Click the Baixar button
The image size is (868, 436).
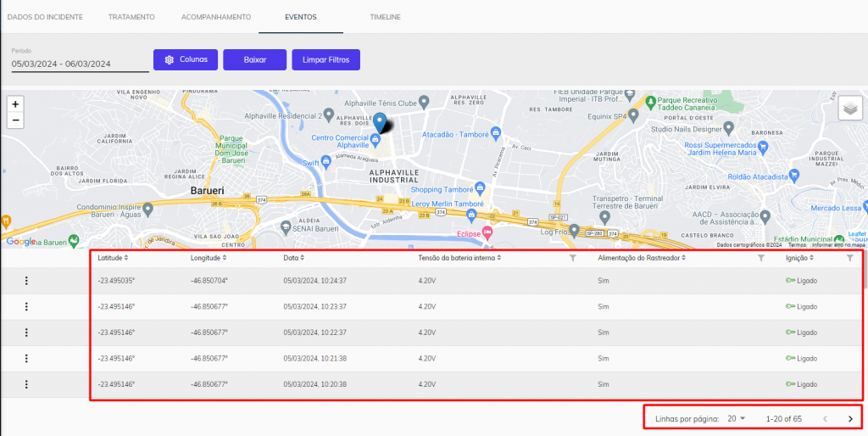pos(254,60)
